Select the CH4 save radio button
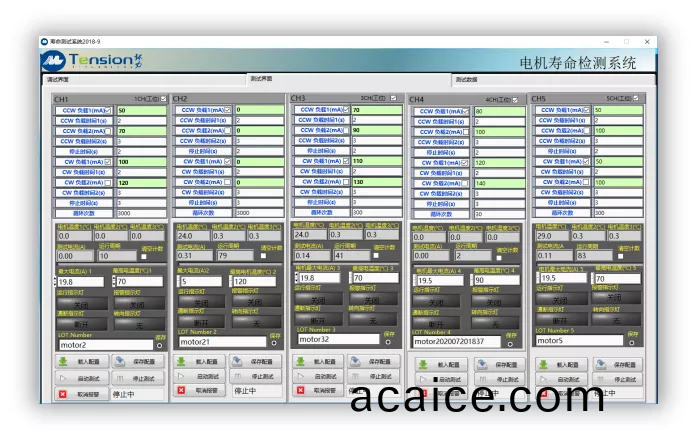This screenshot has width=697, height=441. pos(510,344)
